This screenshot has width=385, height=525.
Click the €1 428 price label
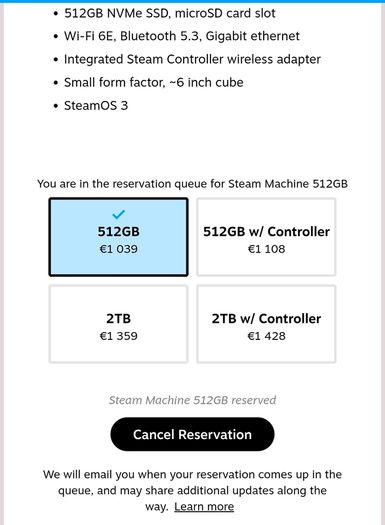tap(266, 336)
